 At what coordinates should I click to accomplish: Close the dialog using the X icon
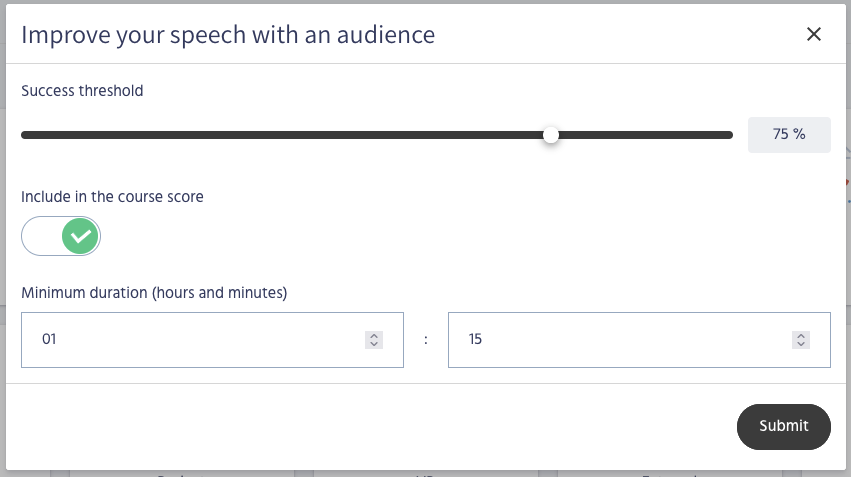813,35
